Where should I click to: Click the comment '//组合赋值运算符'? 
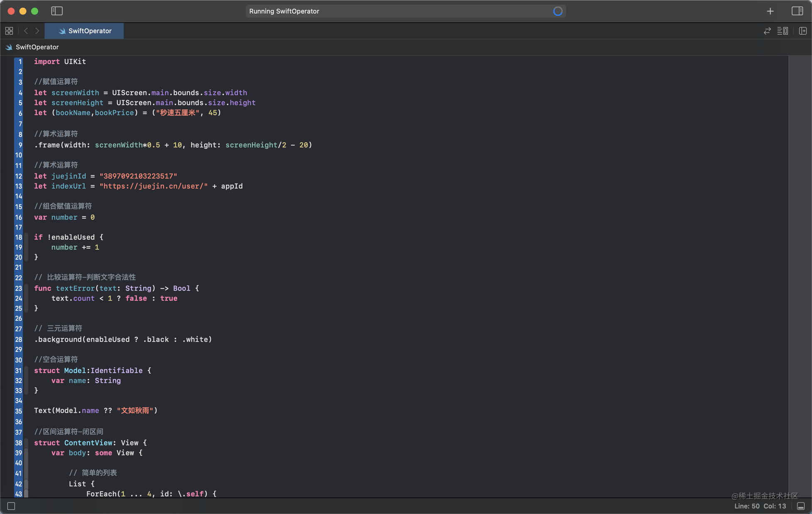tap(63, 206)
